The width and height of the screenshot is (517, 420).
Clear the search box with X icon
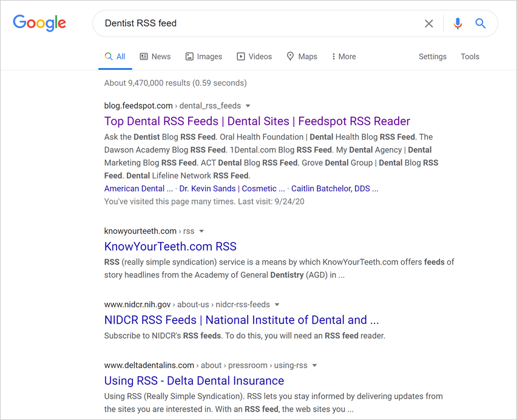click(x=429, y=24)
